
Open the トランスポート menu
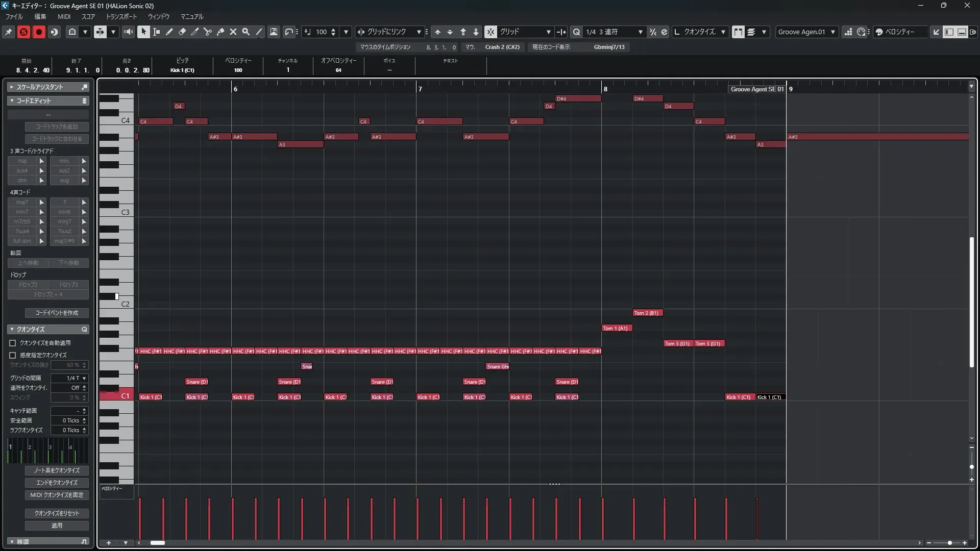point(121,16)
